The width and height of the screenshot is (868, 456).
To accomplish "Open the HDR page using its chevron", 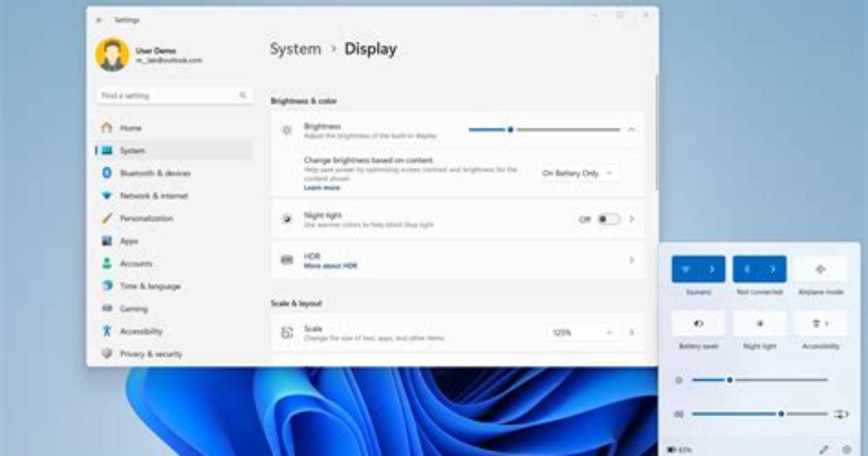I will (631, 260).
